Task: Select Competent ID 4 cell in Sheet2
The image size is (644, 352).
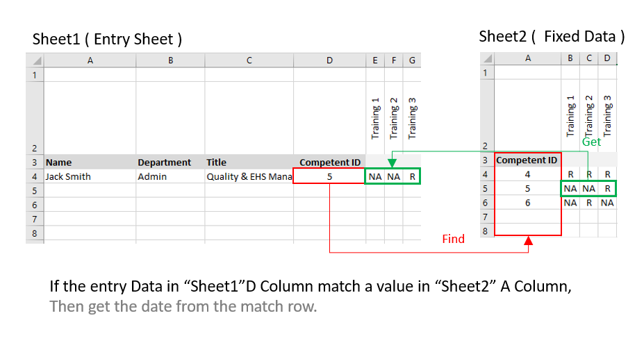Action: pos(527,174)
